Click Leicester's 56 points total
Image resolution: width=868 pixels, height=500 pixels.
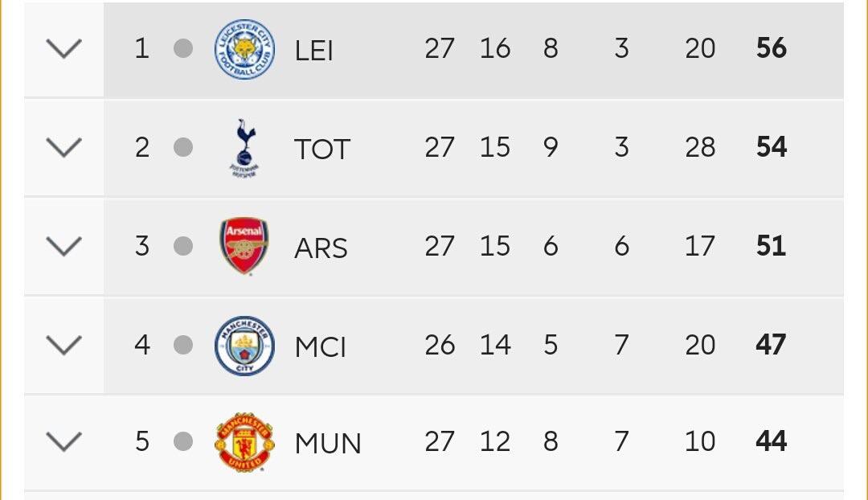pyautogui.click(x=771, y=48)
